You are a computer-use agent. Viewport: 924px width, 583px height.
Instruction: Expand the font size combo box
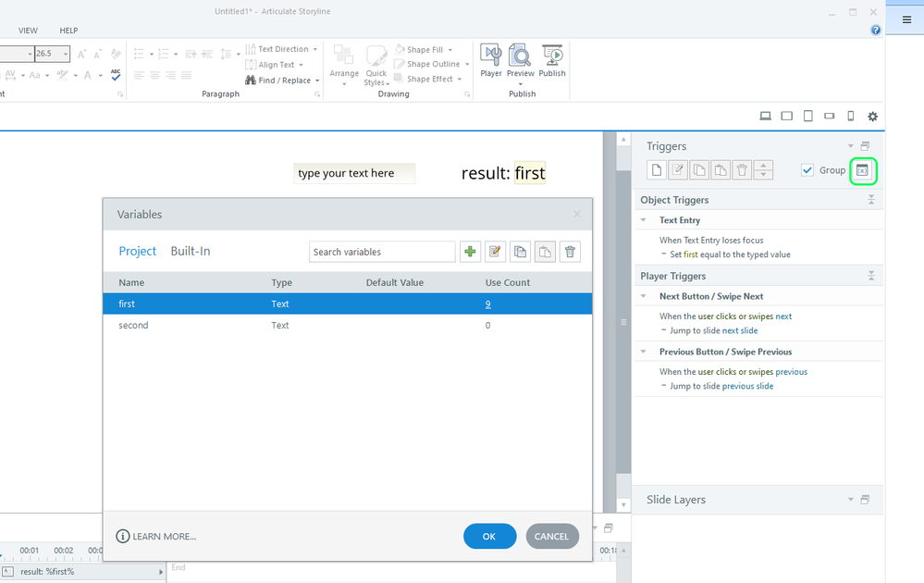(66, 54)
